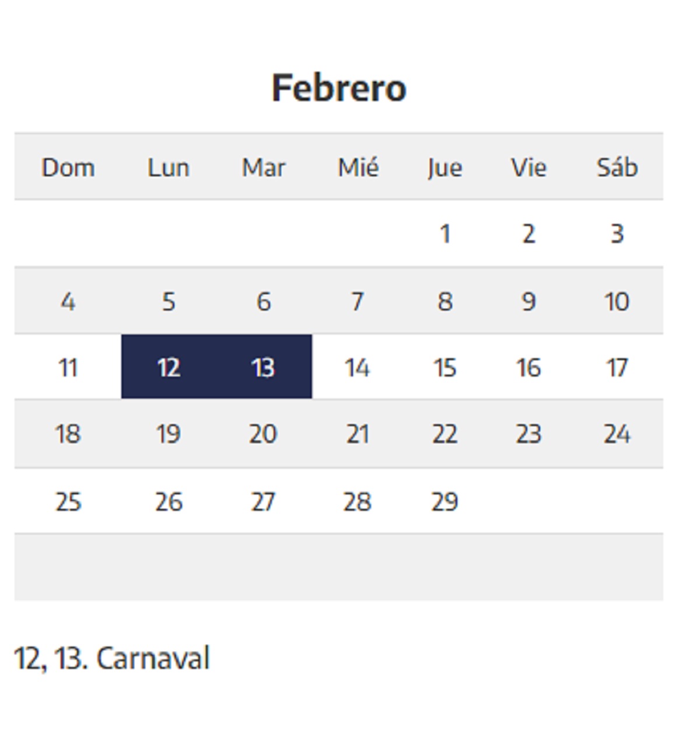Pick day 17 in the grid

[x=617, y=368]
